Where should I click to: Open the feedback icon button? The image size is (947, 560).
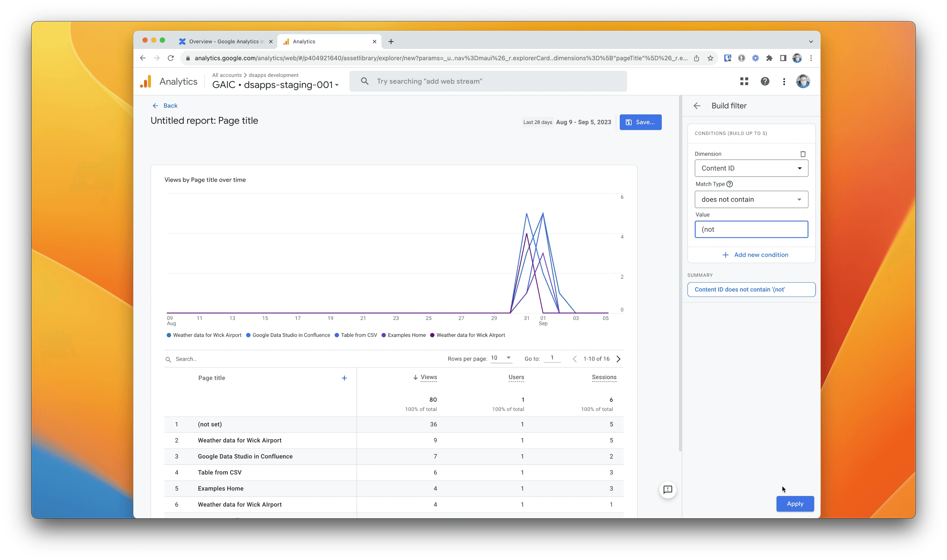pyautogui.click(x=667, y=490)
